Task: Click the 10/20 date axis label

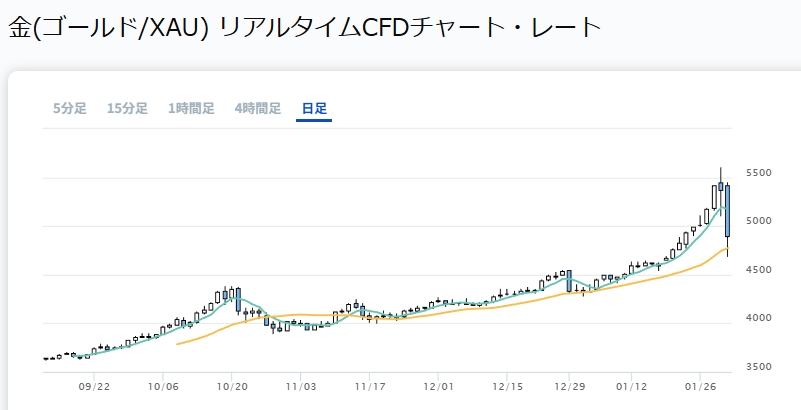Action: pos(231,385)
